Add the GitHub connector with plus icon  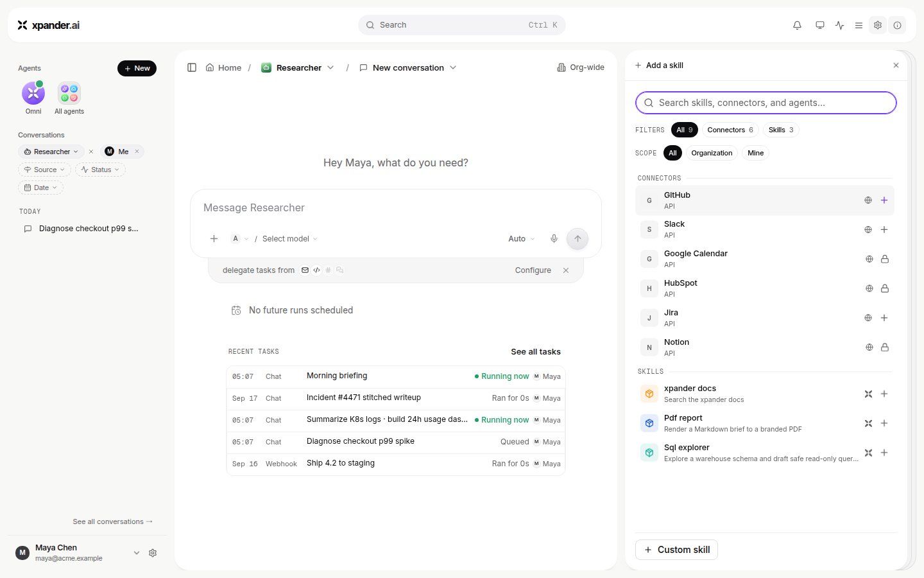coord(884,200)
